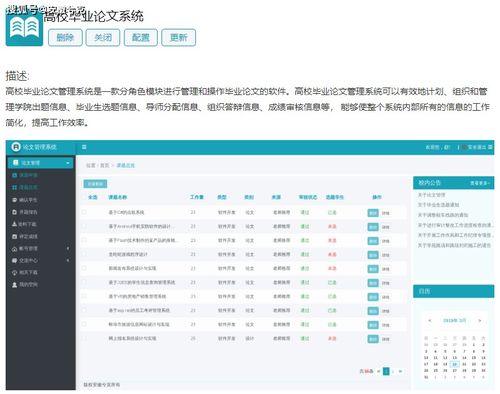
Task: Click the 工作量 column header
Action: click(197, 197)
